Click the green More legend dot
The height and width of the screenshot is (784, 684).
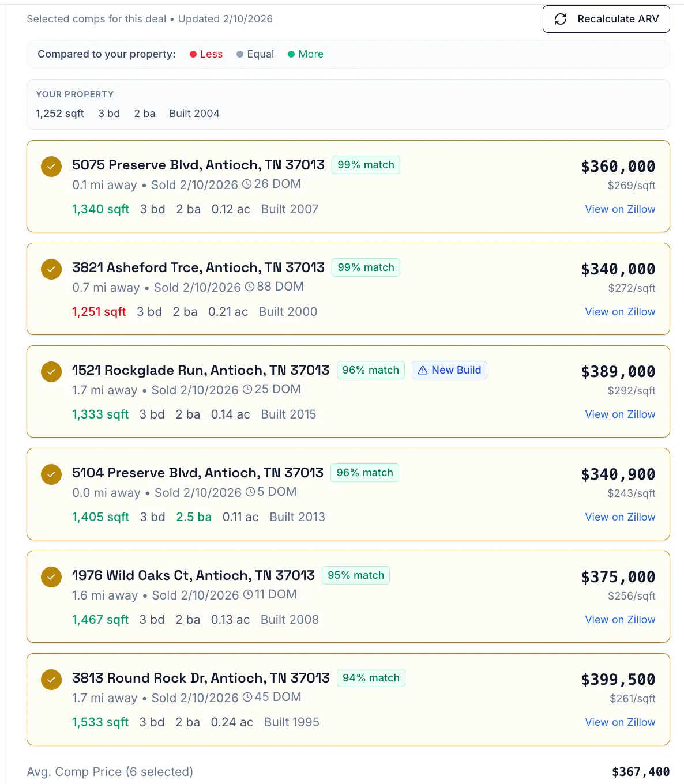click(291, 54)
